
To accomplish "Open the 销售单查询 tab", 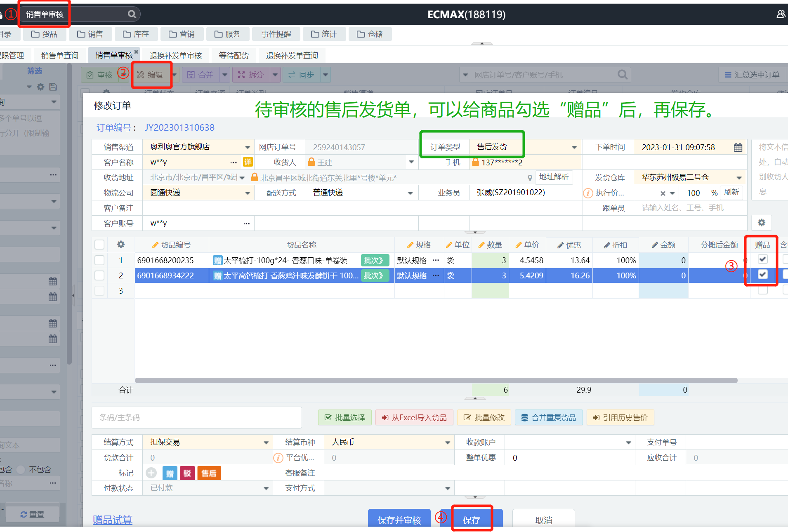I will (x=60, y=55).
